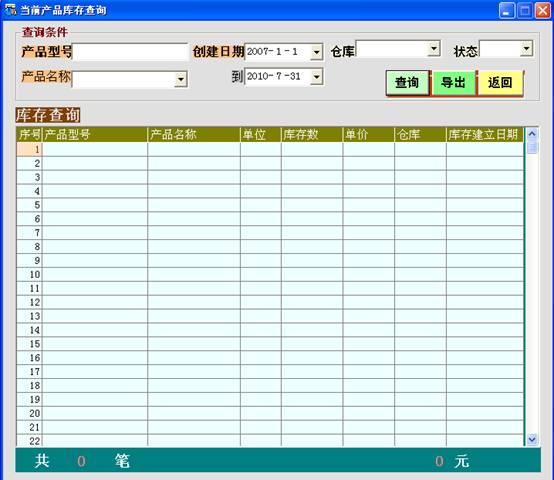Click the 导出 export button
The width and height of the screenshot is (554, 480).
453,83
